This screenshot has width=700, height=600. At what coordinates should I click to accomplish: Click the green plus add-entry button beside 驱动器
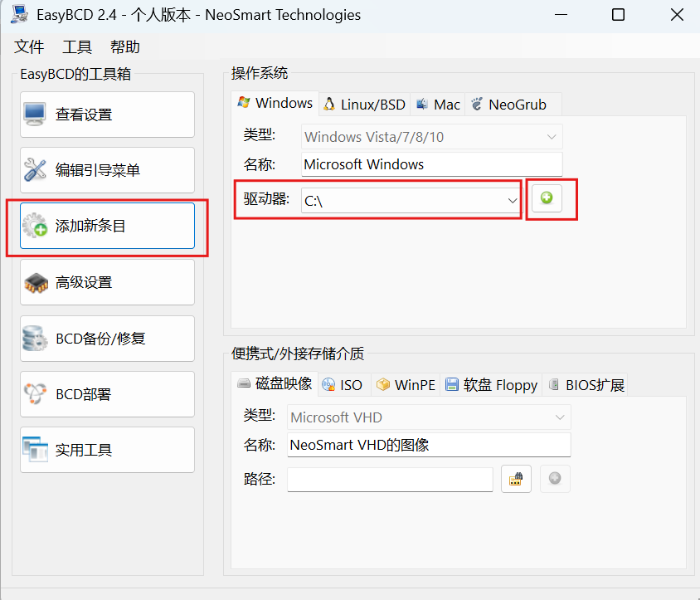point(547,198)
